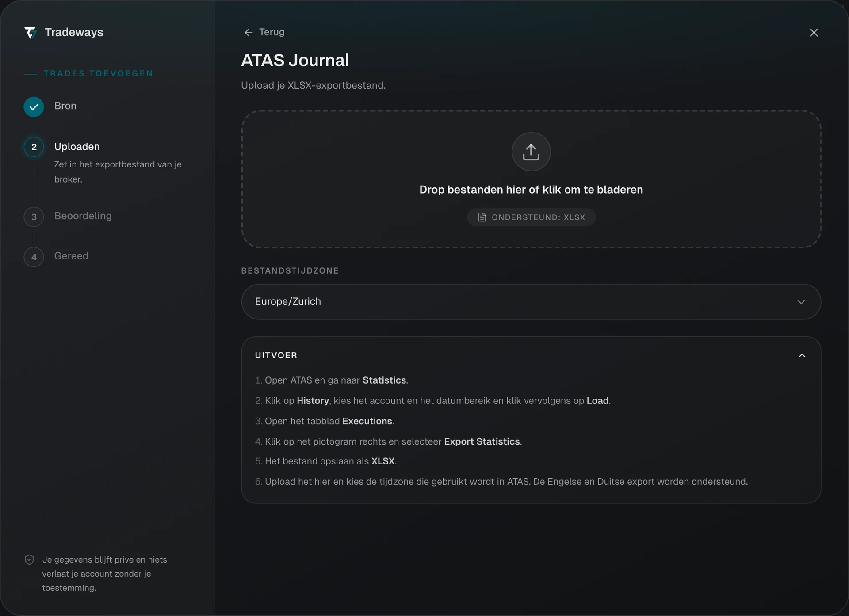Click instruction step mentioning Statistics
849x616 pixels.
(332, 380)
